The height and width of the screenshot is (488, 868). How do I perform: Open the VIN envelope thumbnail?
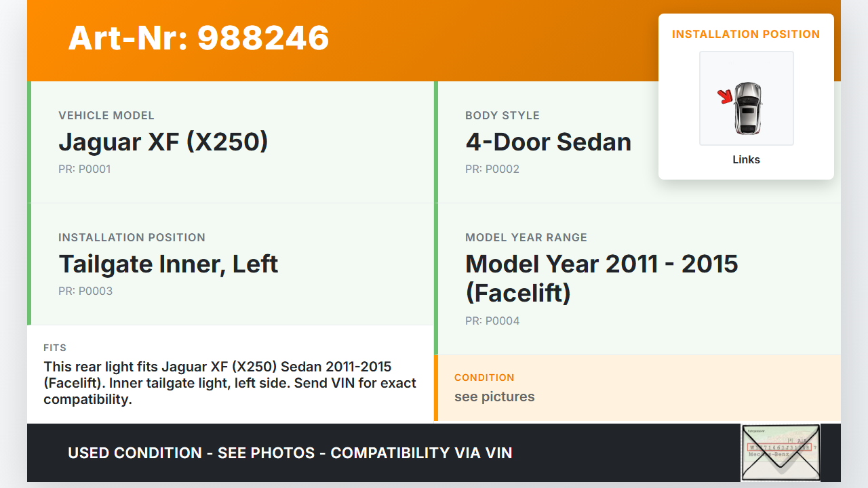coord(780,452)
